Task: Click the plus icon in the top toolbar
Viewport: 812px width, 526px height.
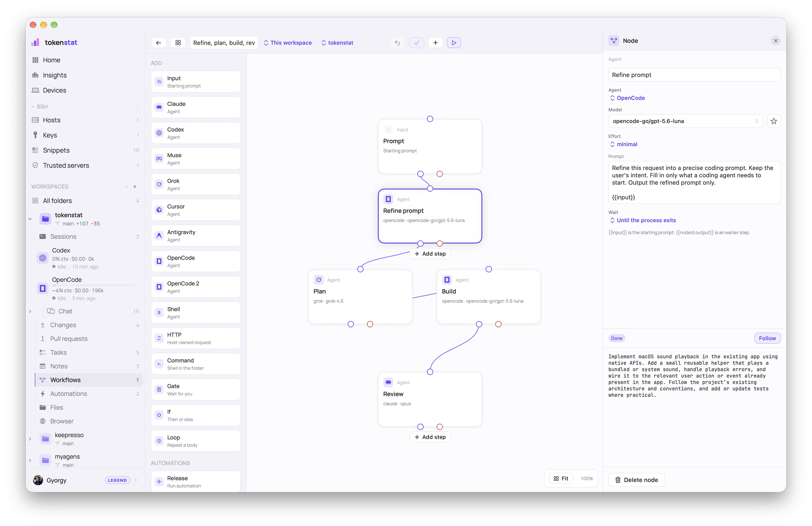Action: click(x=435, y=43)
